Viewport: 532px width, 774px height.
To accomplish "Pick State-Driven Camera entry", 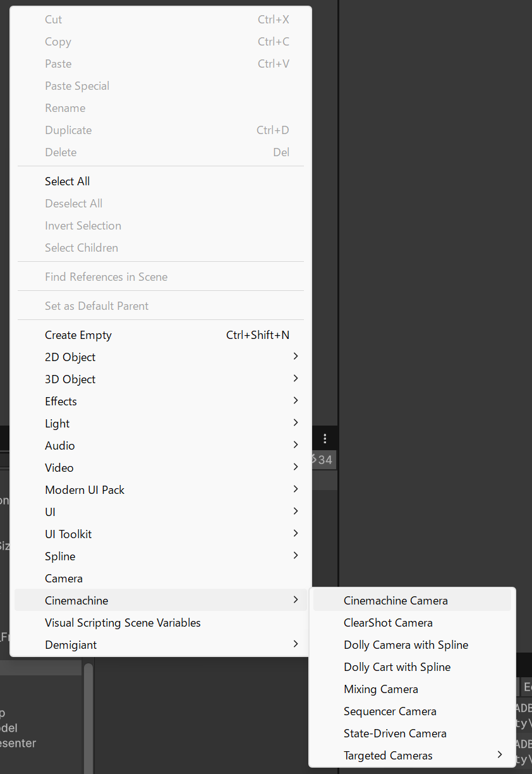I will (x=395, y=734).
